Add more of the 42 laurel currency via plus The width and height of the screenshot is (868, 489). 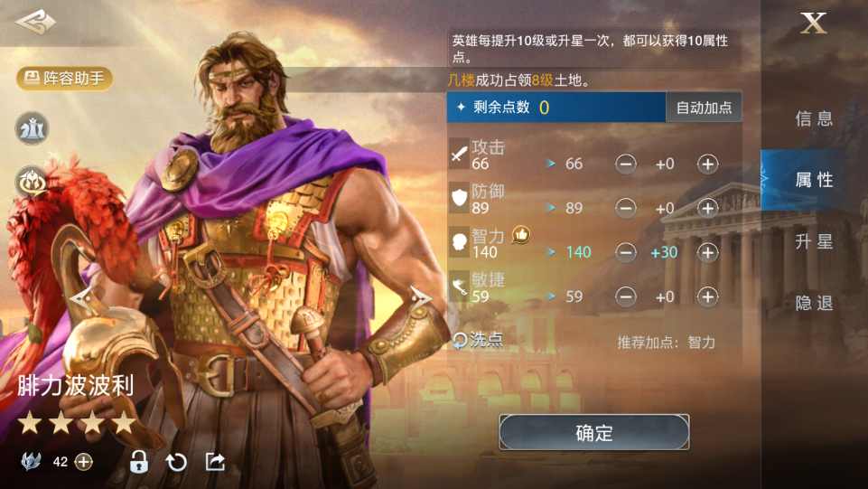(84, 462)
